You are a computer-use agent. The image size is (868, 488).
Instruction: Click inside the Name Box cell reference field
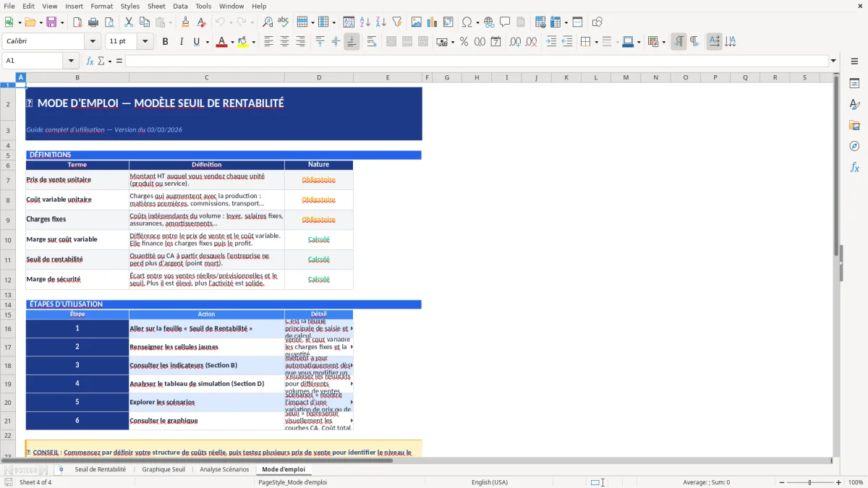coord(33,61)
